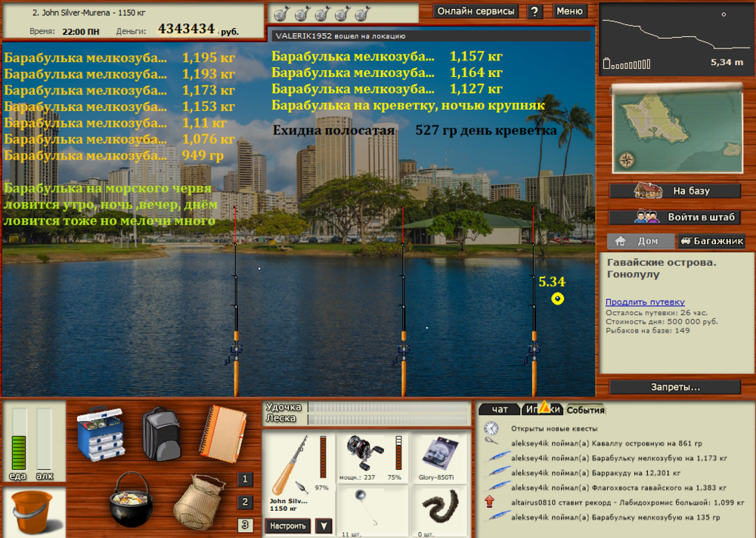Open the Hawaii island map thumbnail

click(x=677, y=130)
